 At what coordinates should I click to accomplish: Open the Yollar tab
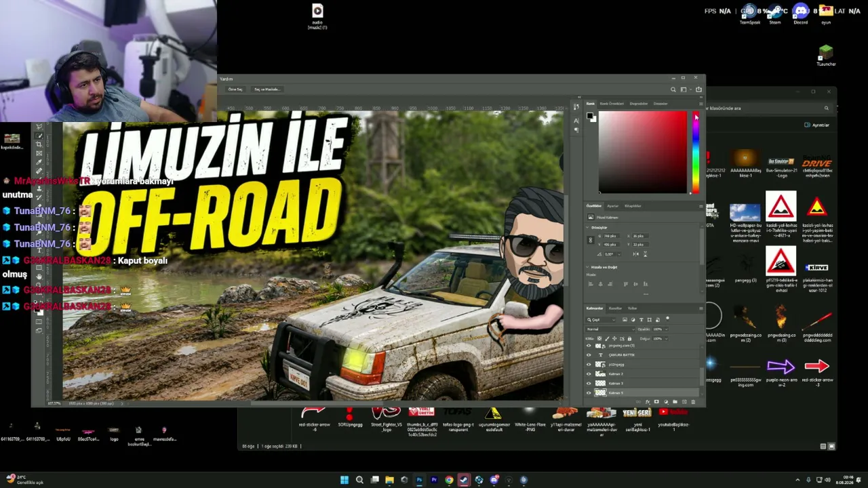[x=633, y=308]
